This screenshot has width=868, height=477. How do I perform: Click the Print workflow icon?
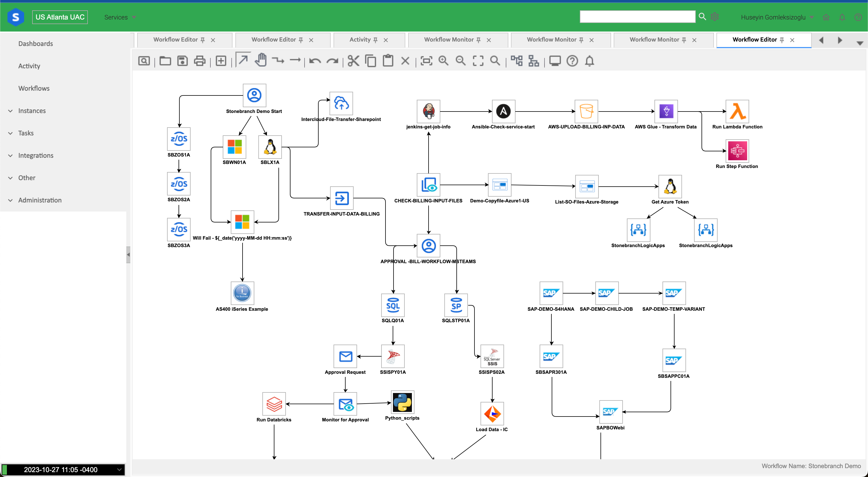point(200,60)
